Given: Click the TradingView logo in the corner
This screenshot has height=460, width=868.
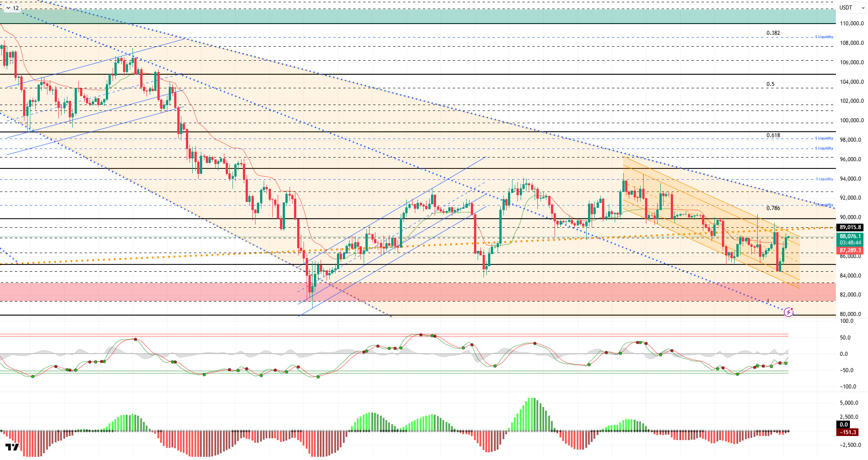Looking at the screenshot, I should [x=12, y=447].
